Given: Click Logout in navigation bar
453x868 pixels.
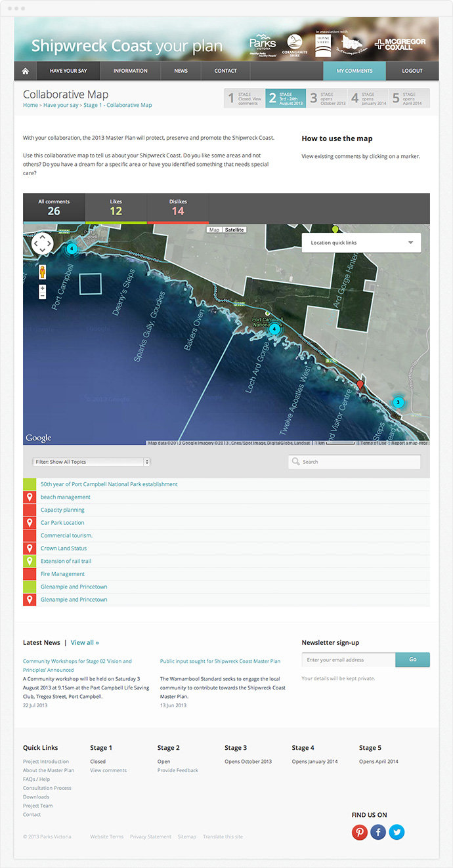Looking at the screenshot, I should 412,71.
